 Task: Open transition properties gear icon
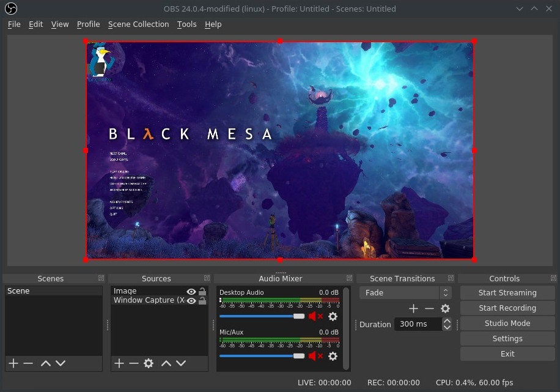445,308
